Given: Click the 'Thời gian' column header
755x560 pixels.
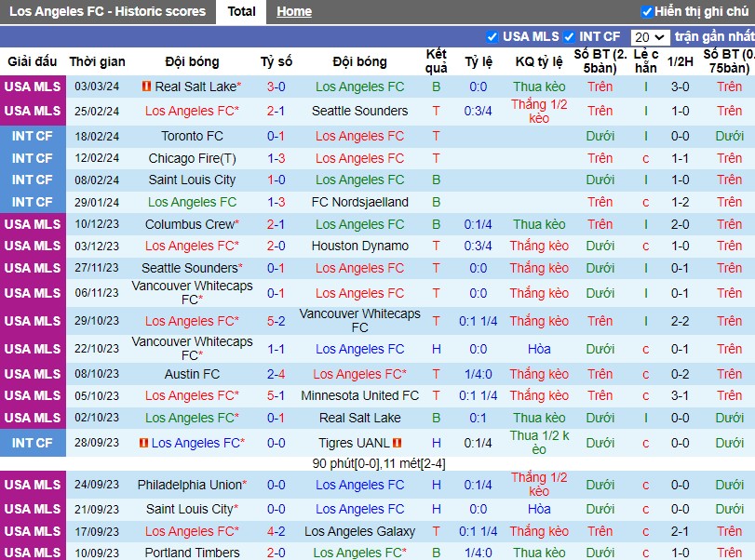Looking at the screenshot, I should pyautogui.click(x=97, y=61).
